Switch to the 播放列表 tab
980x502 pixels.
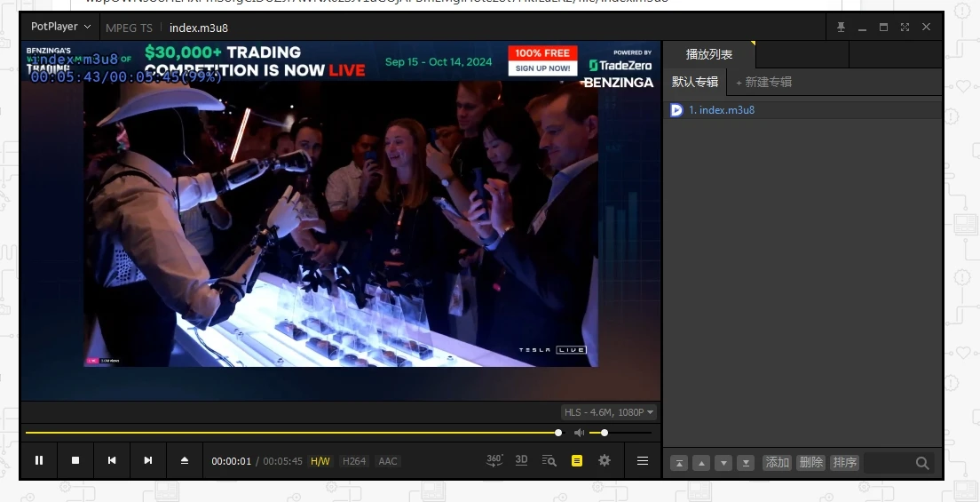[x=708, y=54]
